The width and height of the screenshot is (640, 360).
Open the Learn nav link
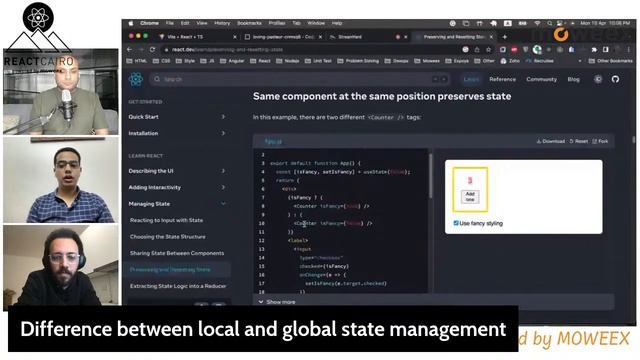coord(471,79)
